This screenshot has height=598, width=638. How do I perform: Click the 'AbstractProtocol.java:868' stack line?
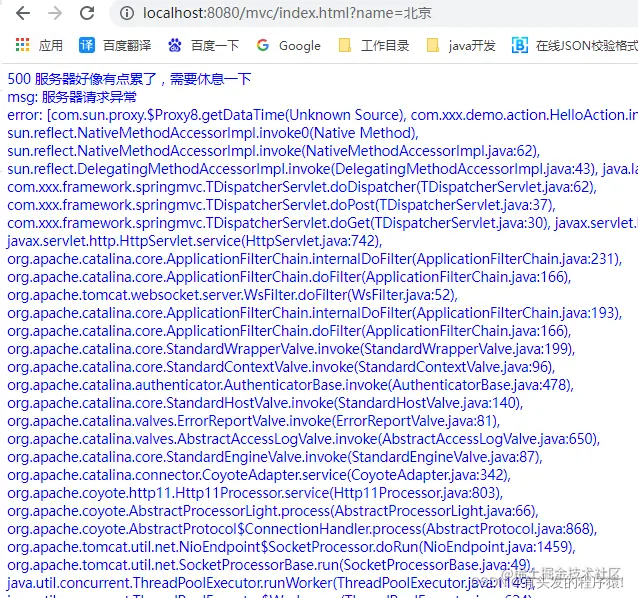click(302, 529)
